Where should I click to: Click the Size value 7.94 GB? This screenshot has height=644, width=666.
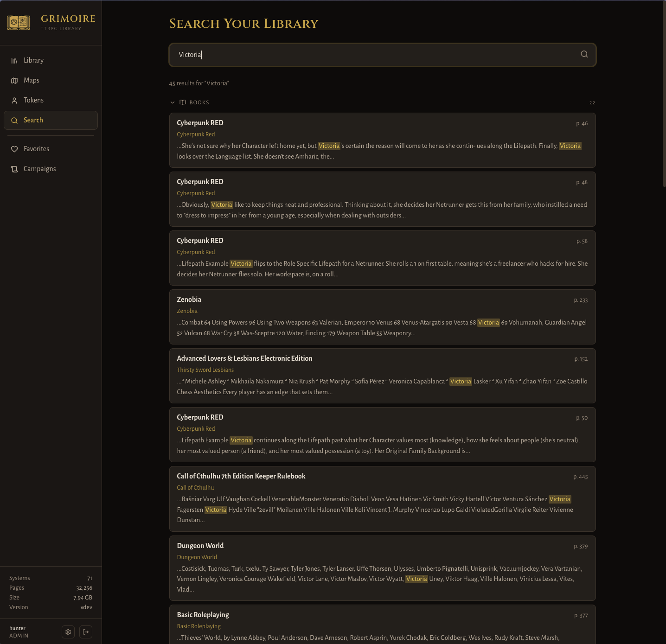[x=83, y=598]
